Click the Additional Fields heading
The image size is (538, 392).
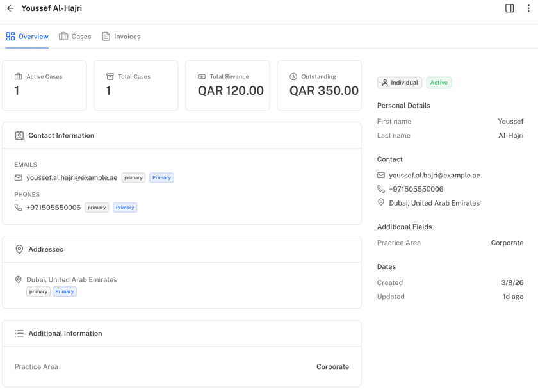click(x=405, y=227)
